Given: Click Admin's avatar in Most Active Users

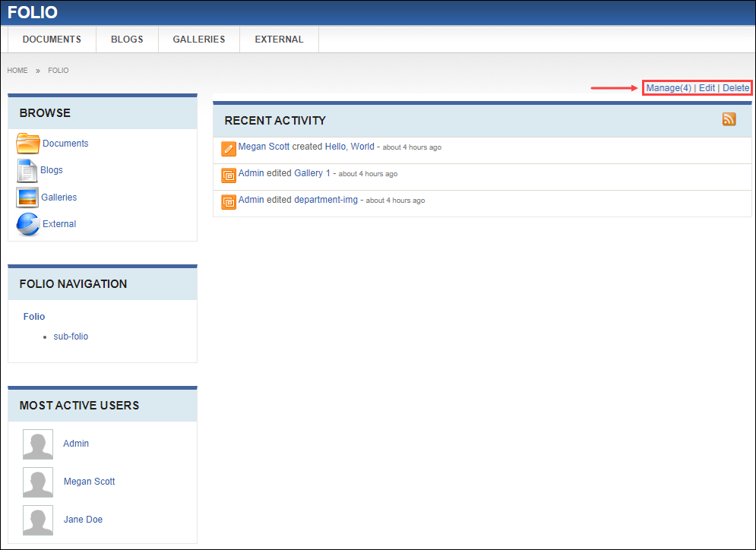Looking at the screenshot, I should 38,444.
